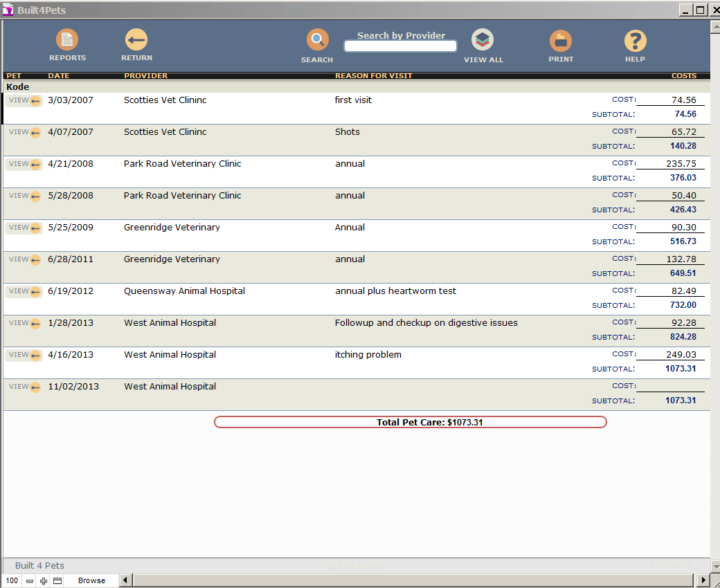Image resolution: width=720 pixels, height=588 pixels.
Task: View the 4/21/2008 Park Road record
Action: pyautogui.click(x=24, y=164)
